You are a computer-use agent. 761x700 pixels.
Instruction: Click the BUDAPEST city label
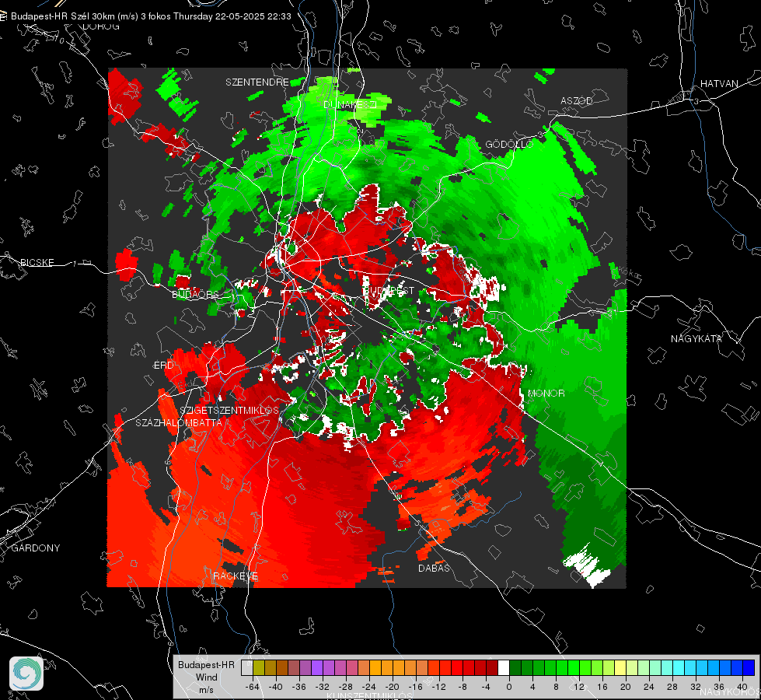point(389,290)
